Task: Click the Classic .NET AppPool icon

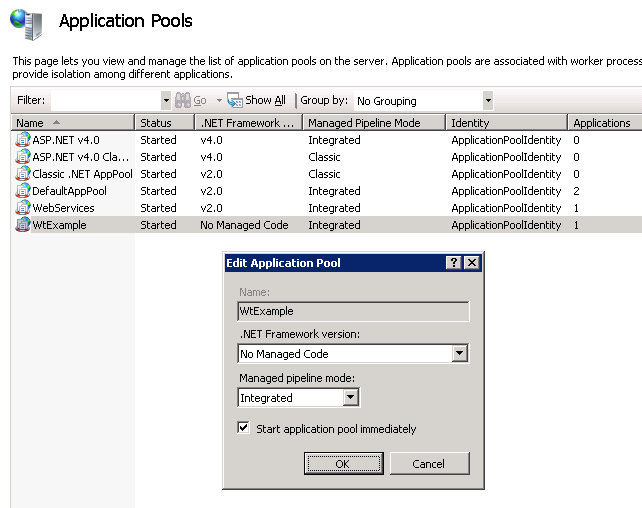Action: pos(23,174)
